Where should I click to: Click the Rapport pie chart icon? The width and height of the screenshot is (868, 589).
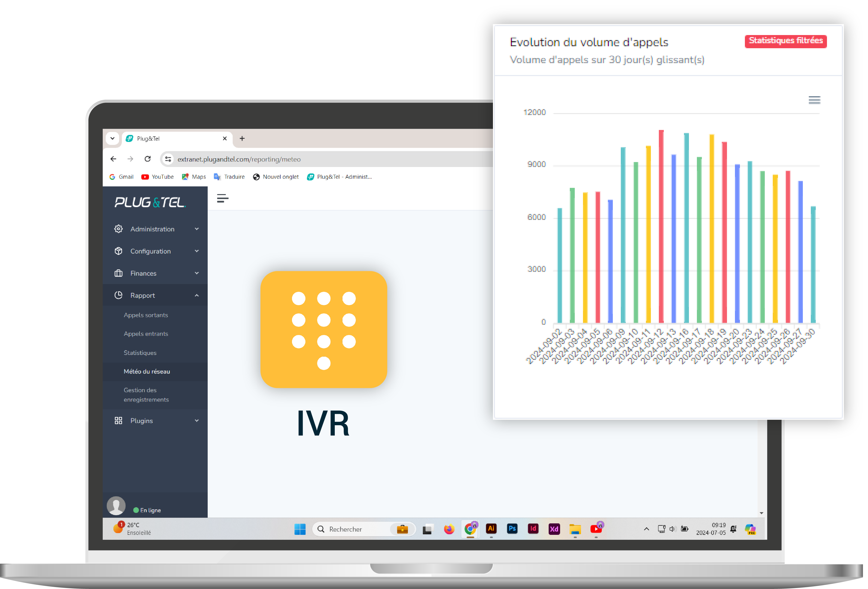pos(118,295)
